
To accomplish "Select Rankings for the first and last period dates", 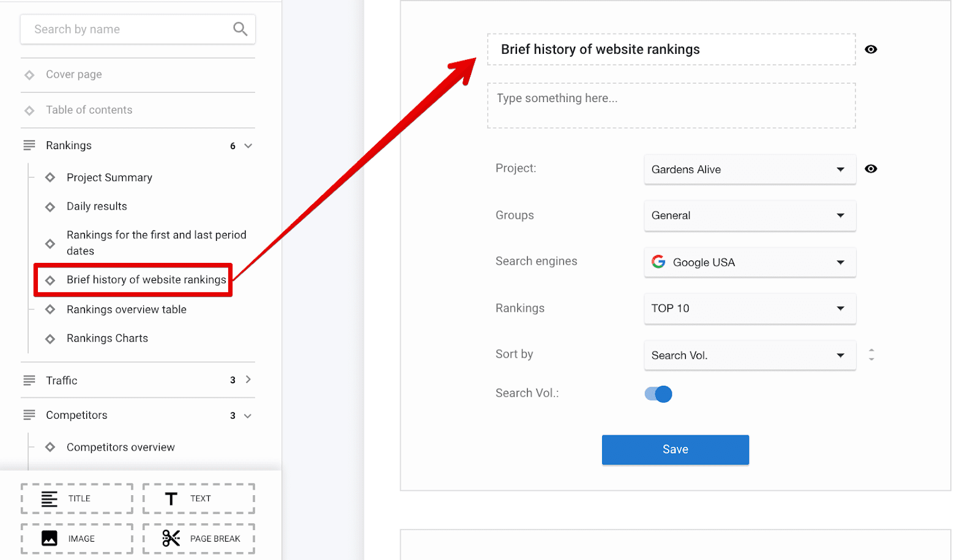I will click(x=157, y=243).
